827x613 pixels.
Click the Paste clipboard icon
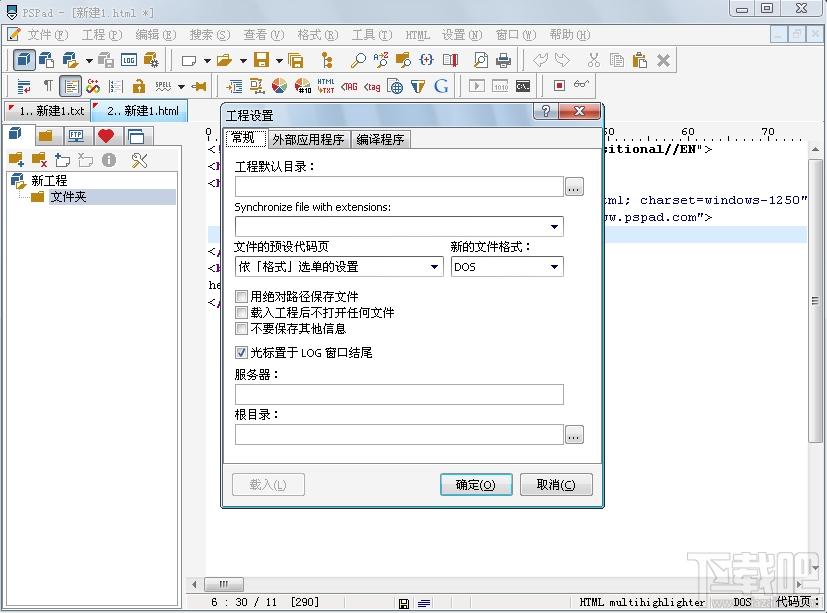[640, 60]
